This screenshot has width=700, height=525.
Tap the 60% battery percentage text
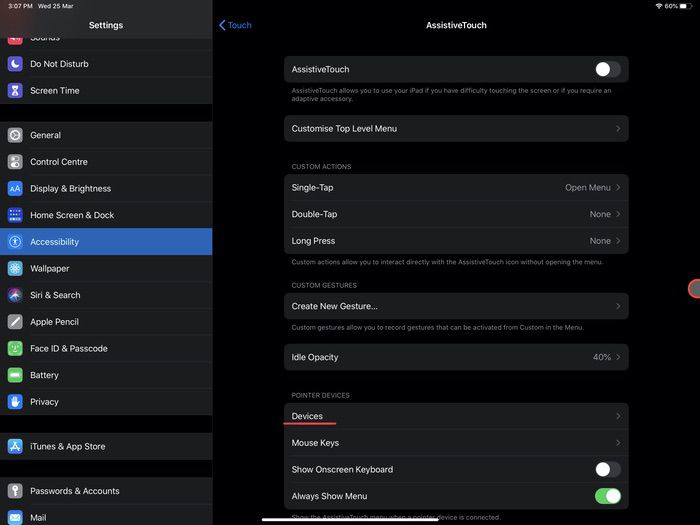[671, 6]
